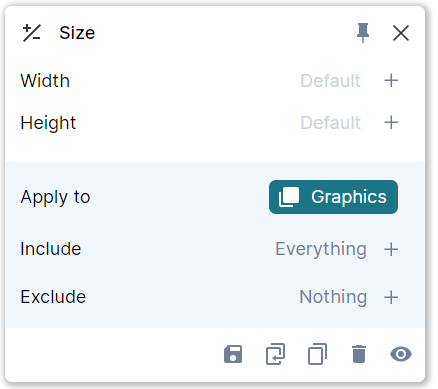Click the Width label
The image size is (438, 389).
tap(45, 81)
